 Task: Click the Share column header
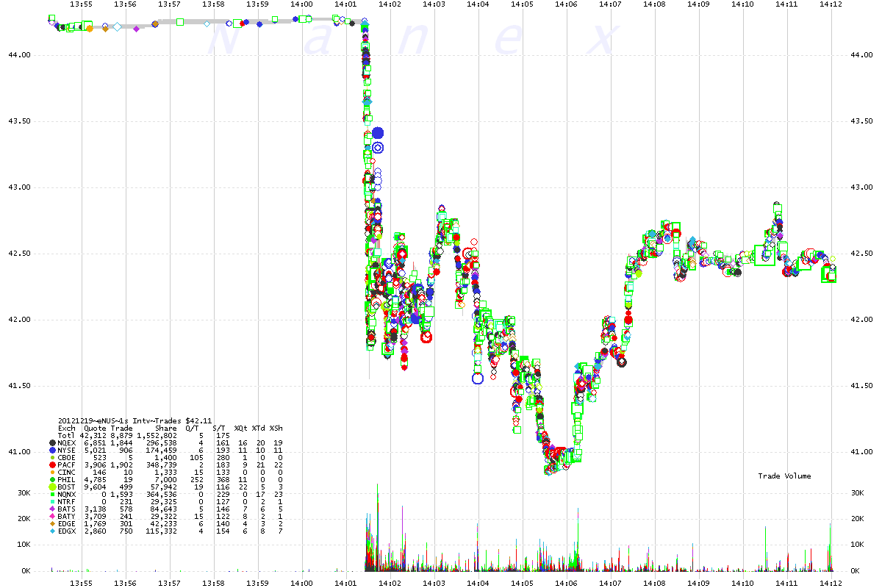(x=165, y=429)
